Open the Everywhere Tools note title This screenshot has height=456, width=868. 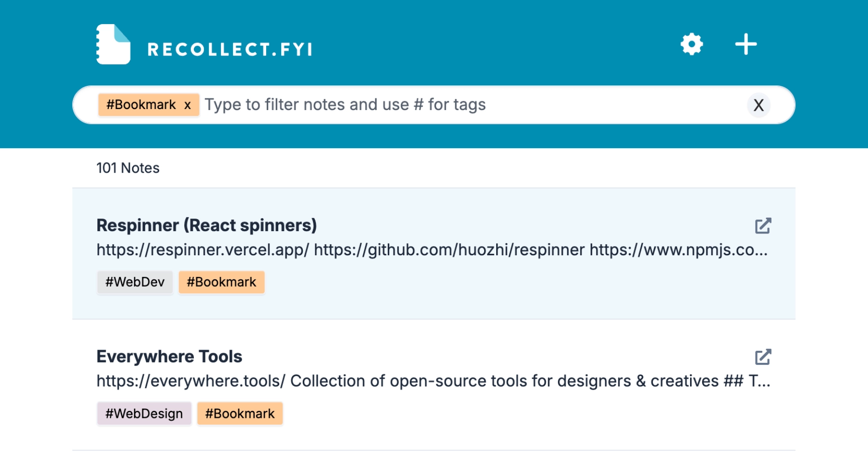point(169,357)
